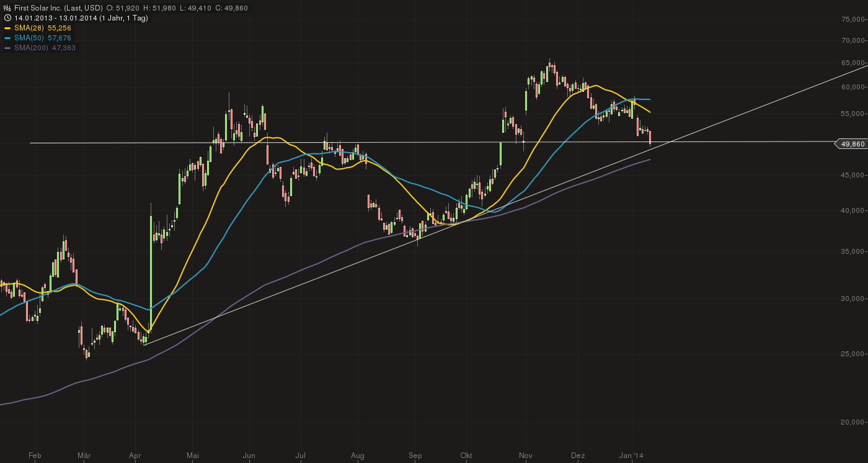
Task: Click the 30,000 price axis label
Action: point(853,299)
